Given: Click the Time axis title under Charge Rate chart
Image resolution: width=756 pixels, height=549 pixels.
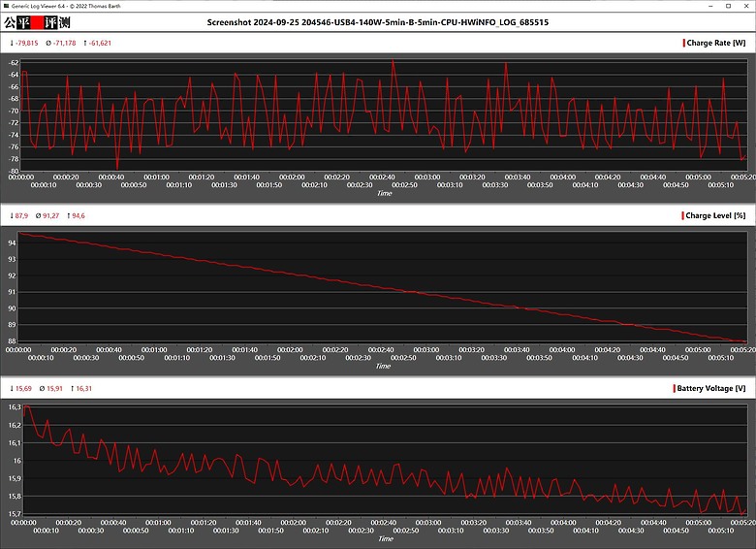Looking at the screenshot, I should (x=384, y=193).
